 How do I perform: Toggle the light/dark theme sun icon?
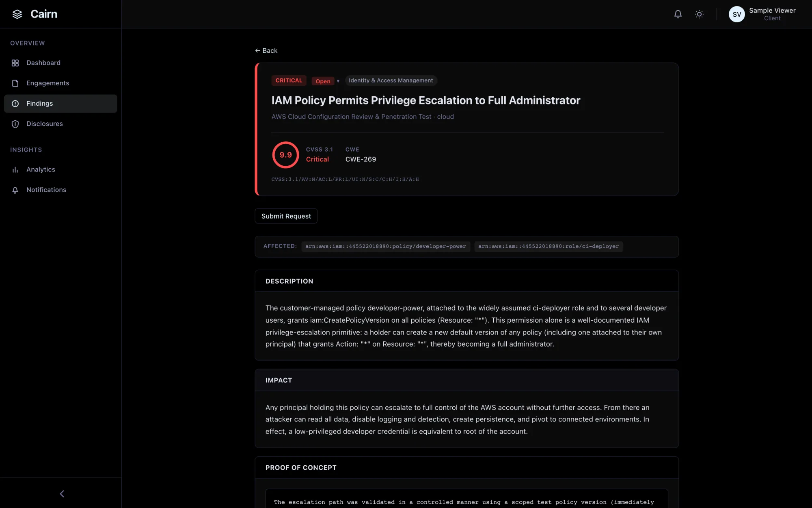coord(699,14)
